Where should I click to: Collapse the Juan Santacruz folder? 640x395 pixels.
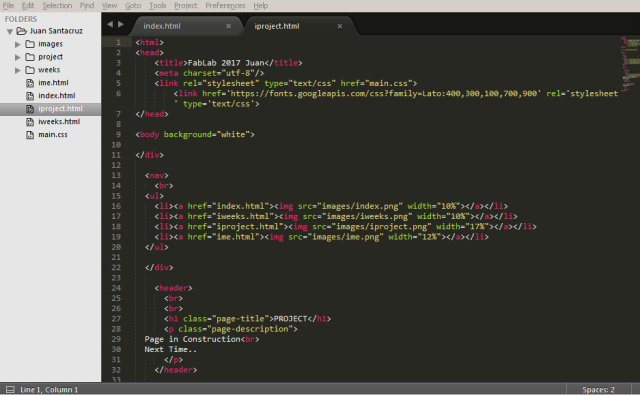(x=10, y=31)
